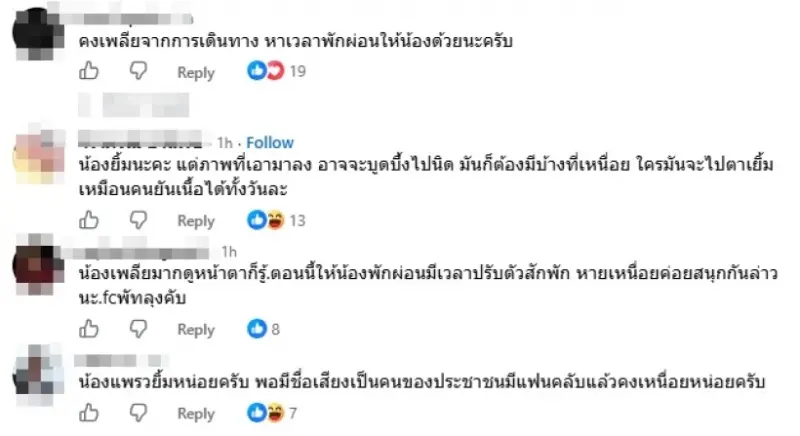Reply to the comment with 8 reactions
Screen dimensions: 800x436
196,330
